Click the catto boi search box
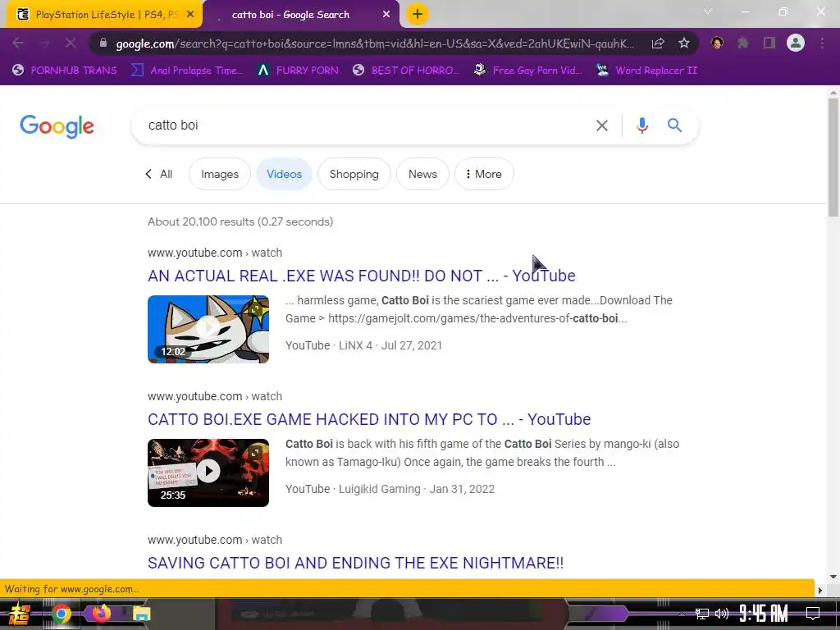 coord(364,126)
